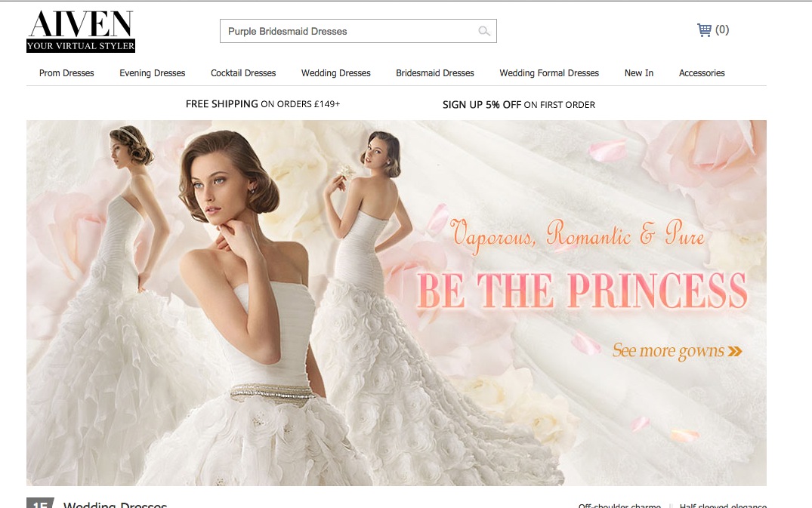Image resolution: width=812 pixels, height=508 pixels.
Task: Open the Prom Dresses menu
Action: coord(66,73)
